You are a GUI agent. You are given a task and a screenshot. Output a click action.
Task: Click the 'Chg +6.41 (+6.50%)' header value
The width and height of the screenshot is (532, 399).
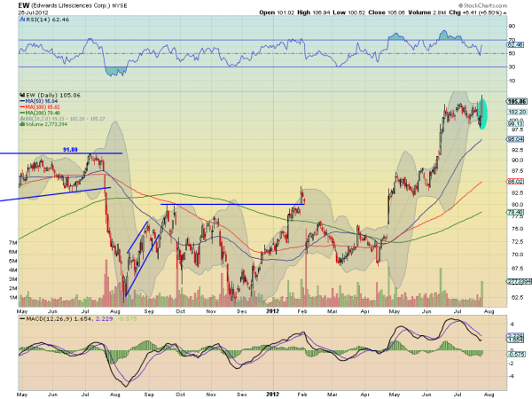(475, 12)
